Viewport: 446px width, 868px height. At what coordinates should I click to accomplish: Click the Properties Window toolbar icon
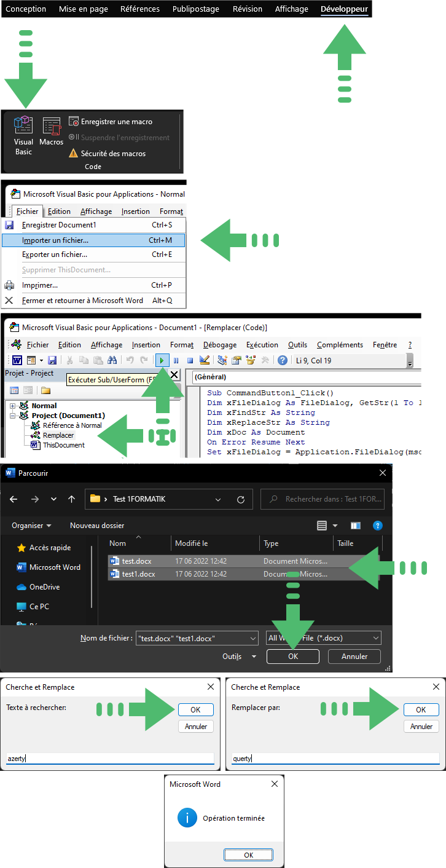(237, 360)
